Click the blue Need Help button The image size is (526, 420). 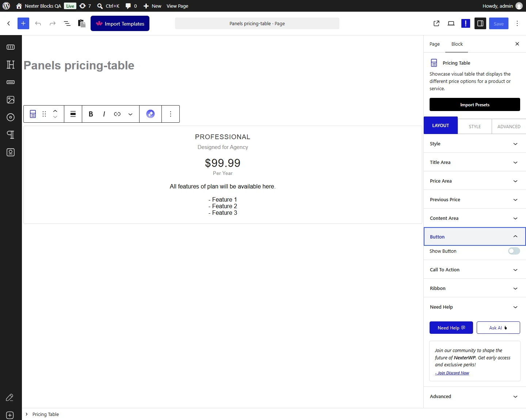pyautogui.click(x=451, y=328)
